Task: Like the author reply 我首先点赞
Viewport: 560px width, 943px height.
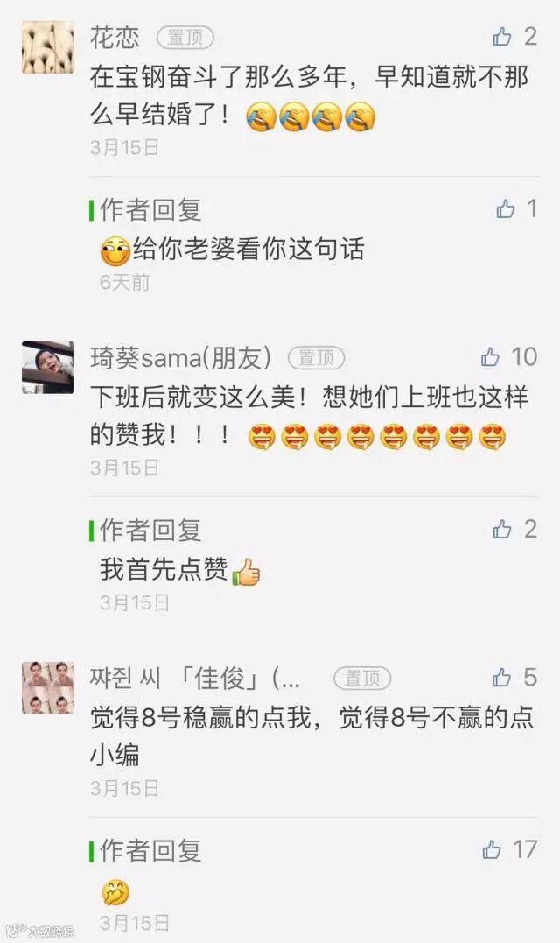Action: click(502, 529)
